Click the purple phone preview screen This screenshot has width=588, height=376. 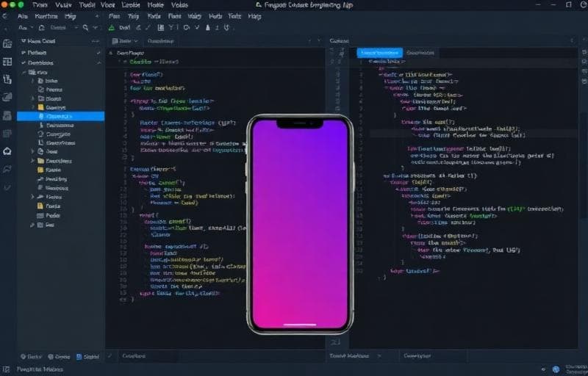[x=300, y=224]
